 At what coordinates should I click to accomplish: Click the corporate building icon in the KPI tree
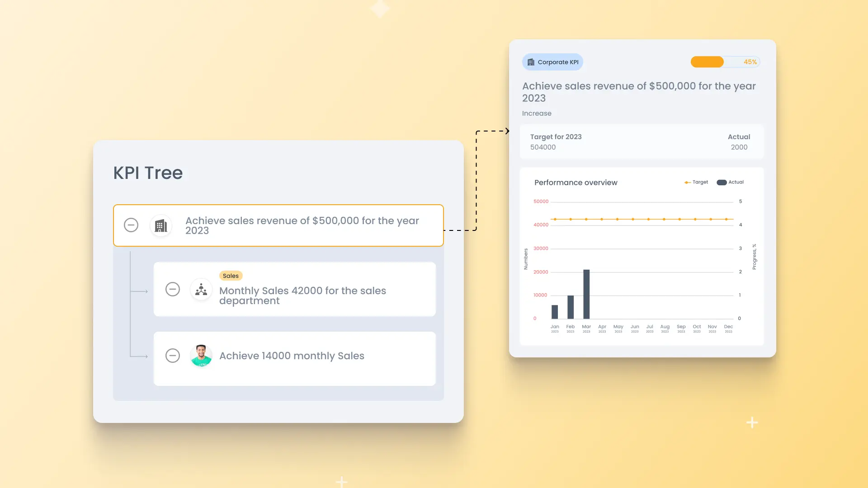pyautogui.click(x=161, y=225)
